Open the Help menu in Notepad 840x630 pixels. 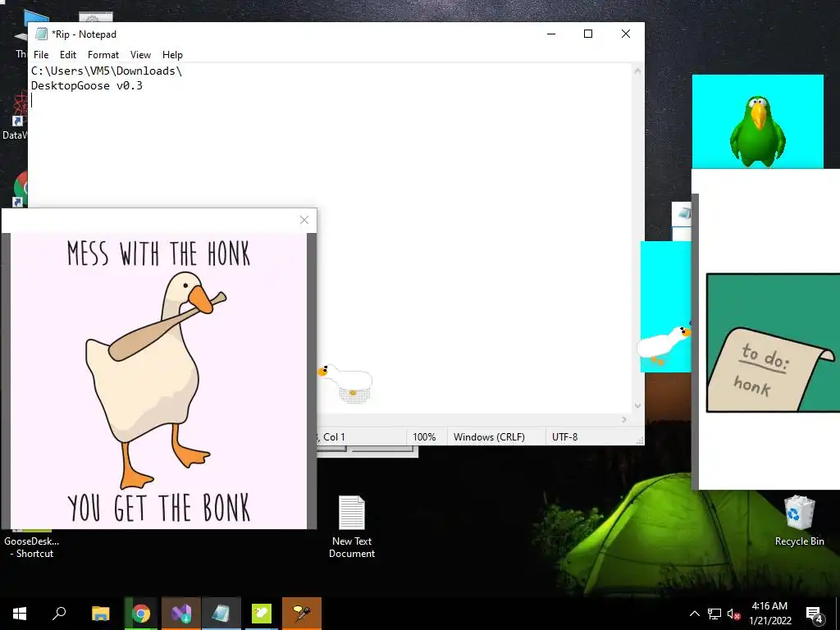pos(172,55)
